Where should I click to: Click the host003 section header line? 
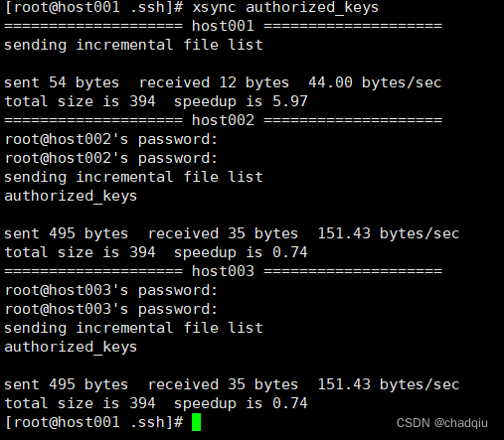(x=223, y=271)
